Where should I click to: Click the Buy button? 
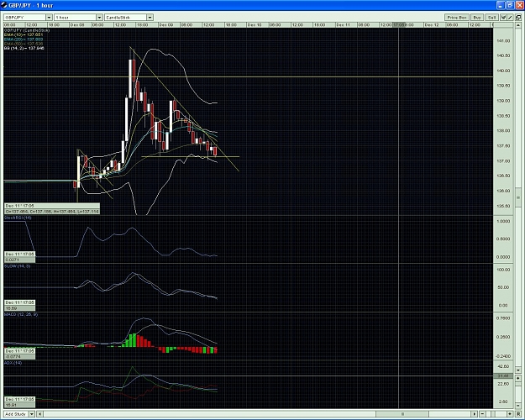click(x=477, y=18)
